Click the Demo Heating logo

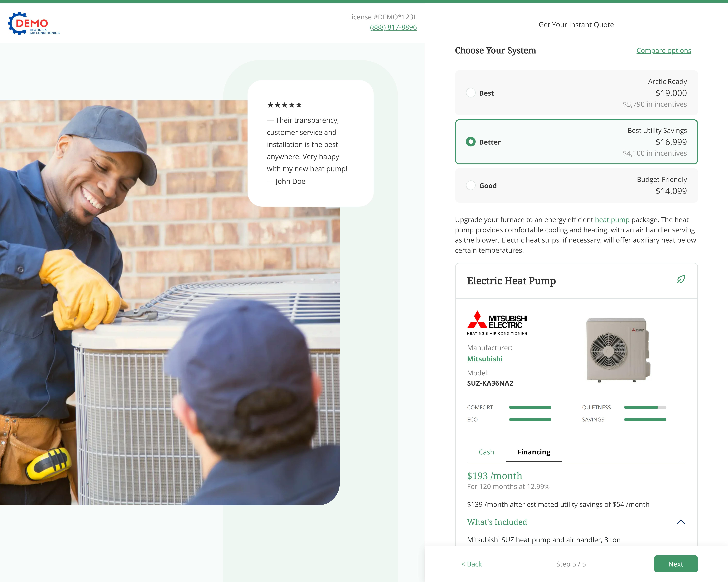click(34, 23)
